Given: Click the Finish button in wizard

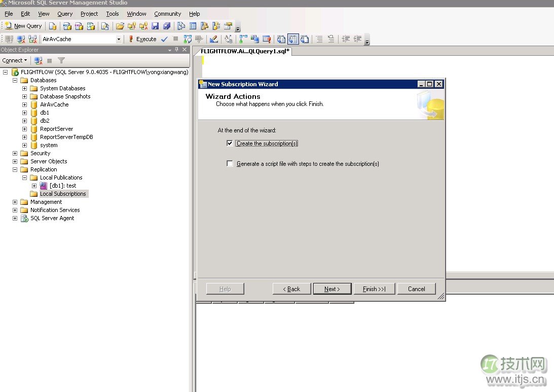Looking at the screenshot, I should (374, 289).
